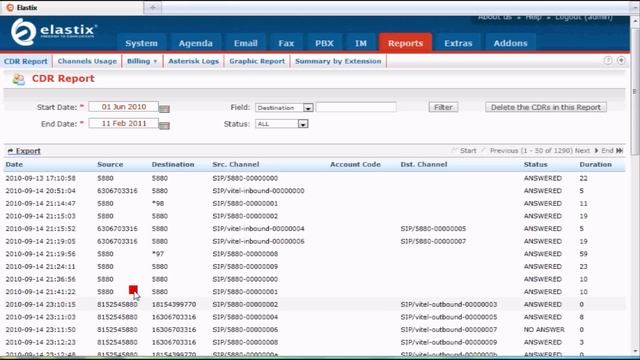Click the Duration column header

(x=596, y=164)
